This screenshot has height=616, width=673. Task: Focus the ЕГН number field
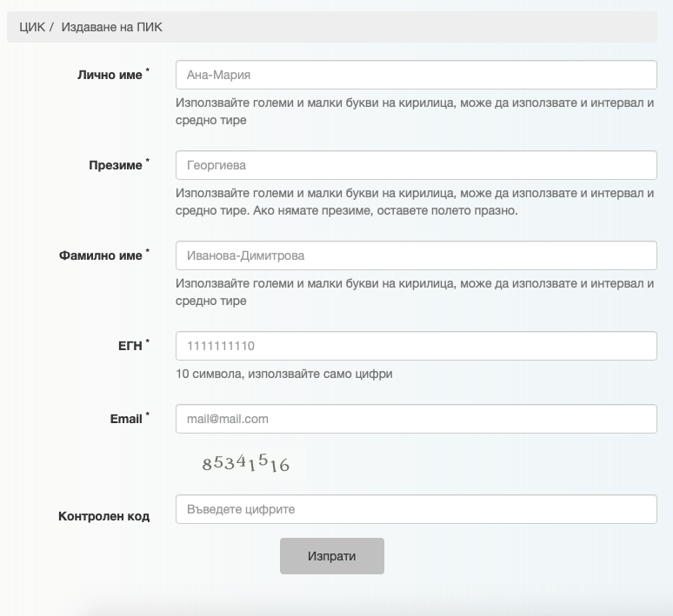tap(416, 346)
